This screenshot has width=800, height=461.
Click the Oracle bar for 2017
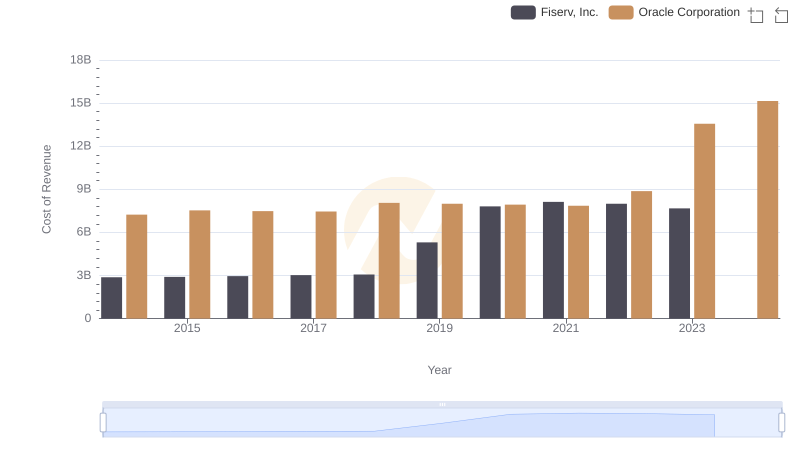click(326, 265)
